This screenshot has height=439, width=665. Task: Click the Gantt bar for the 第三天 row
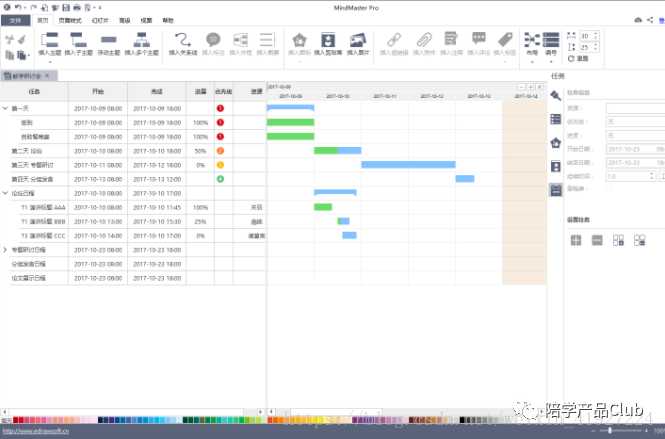tap(408, 165)
